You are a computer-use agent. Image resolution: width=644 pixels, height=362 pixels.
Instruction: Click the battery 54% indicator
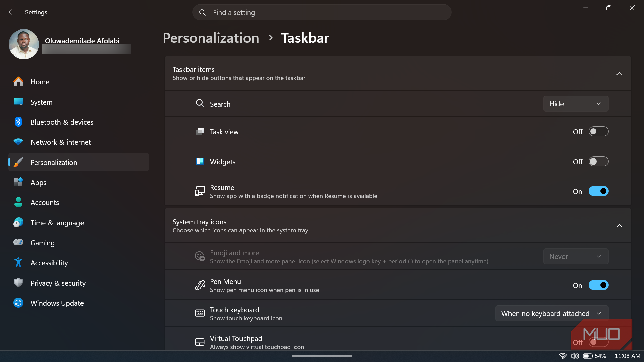click(594, 356)
